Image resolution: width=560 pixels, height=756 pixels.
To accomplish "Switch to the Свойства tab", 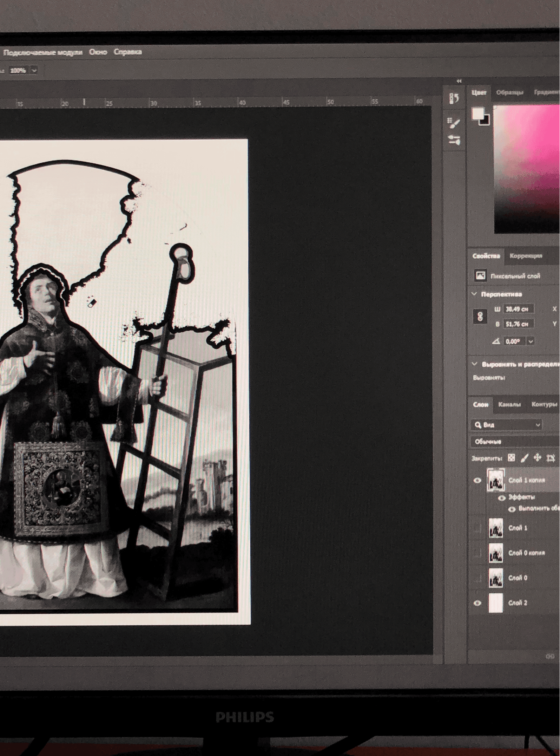I will click(x=486, y=256).
